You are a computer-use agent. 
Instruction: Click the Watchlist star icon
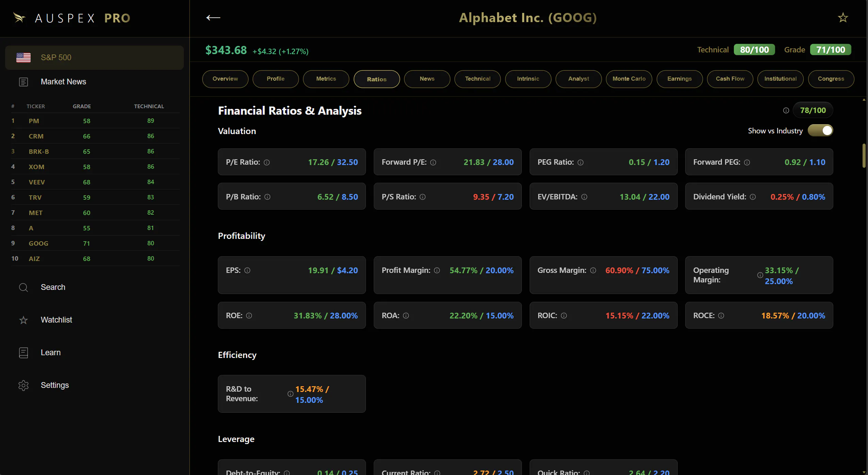tap(23, 320)
